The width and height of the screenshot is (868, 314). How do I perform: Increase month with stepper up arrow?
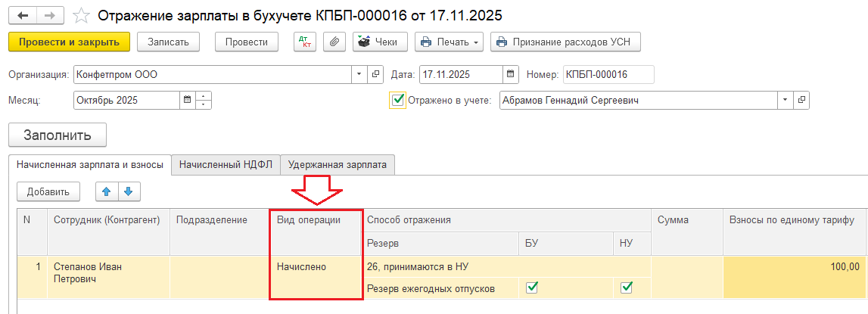pyautogui.click(x=204, y=96)
